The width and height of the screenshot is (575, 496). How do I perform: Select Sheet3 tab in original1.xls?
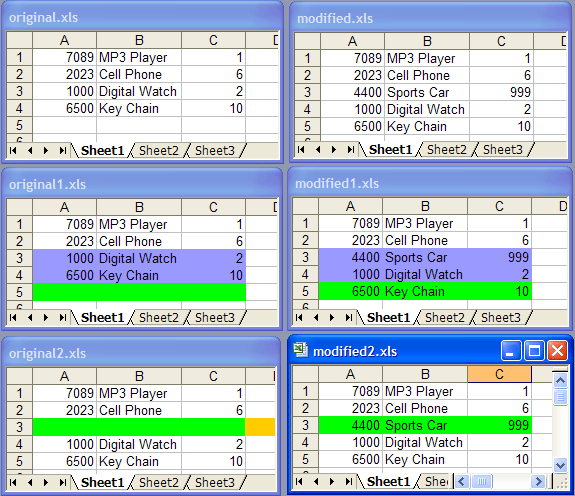(x=215, y=317)
